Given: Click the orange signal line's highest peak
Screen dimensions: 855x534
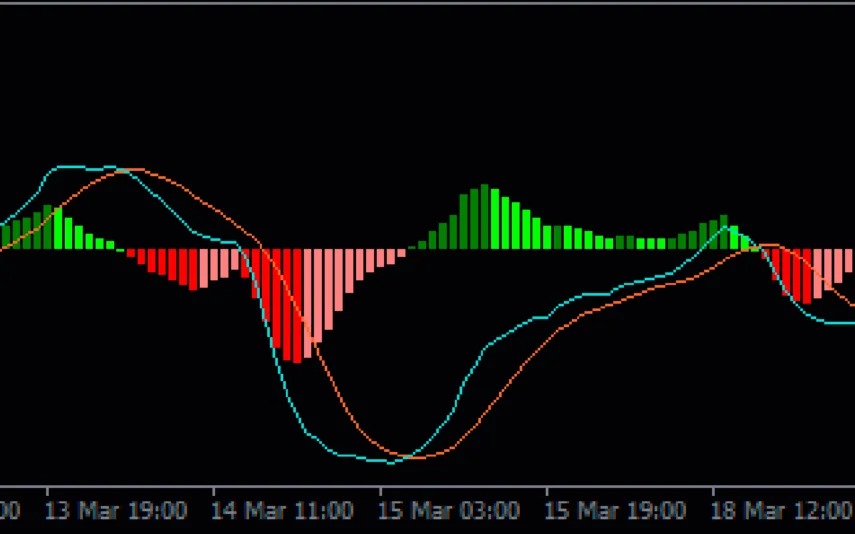Looking at the screenshot, I should point(125,170).
